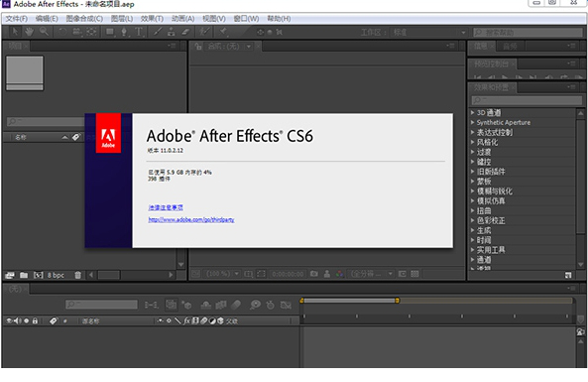Screen dimensions: 588x382
Task: Create a new folder in Project panel
Action: [x=24, y=275]
